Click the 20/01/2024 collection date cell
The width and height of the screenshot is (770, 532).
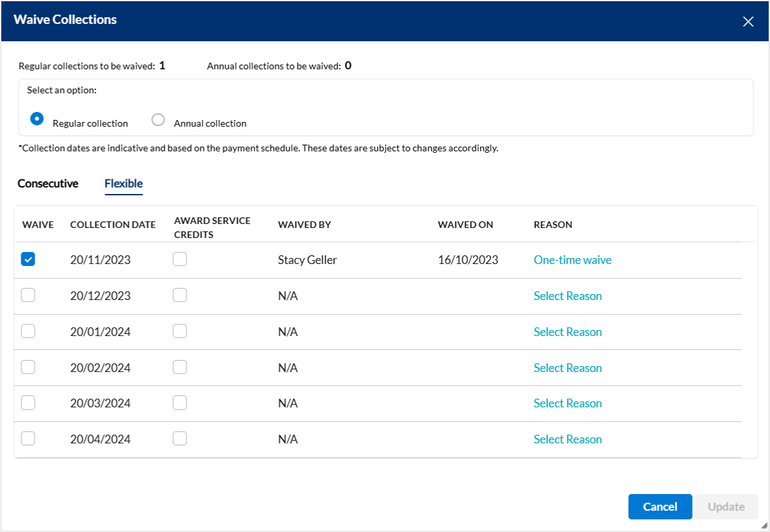[x=100, y=331]
